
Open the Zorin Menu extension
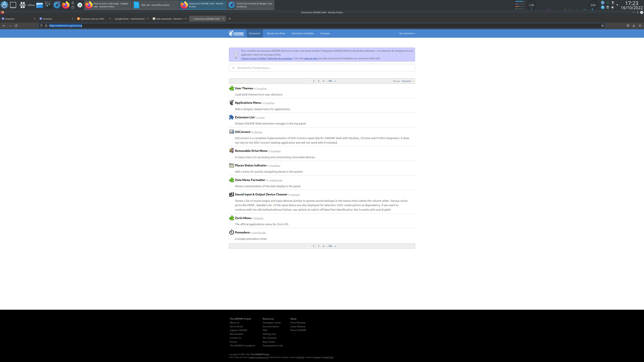pos(243,218)
